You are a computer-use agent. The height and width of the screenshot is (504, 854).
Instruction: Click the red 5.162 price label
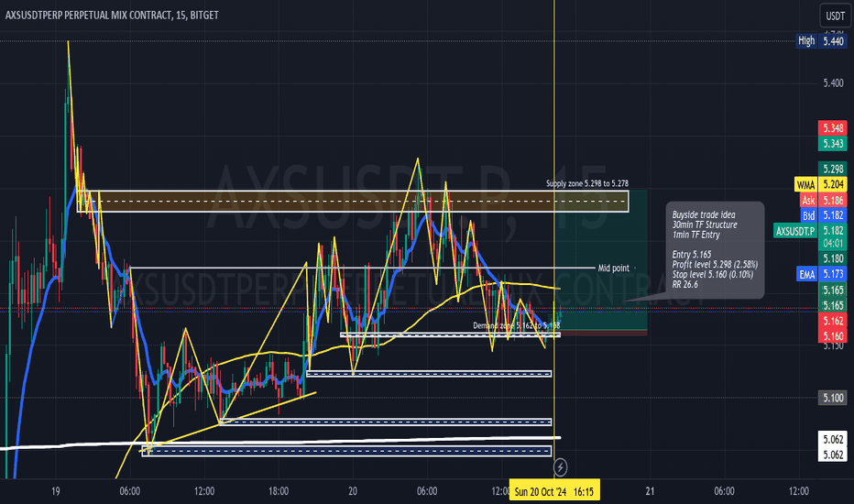[833, 321]
